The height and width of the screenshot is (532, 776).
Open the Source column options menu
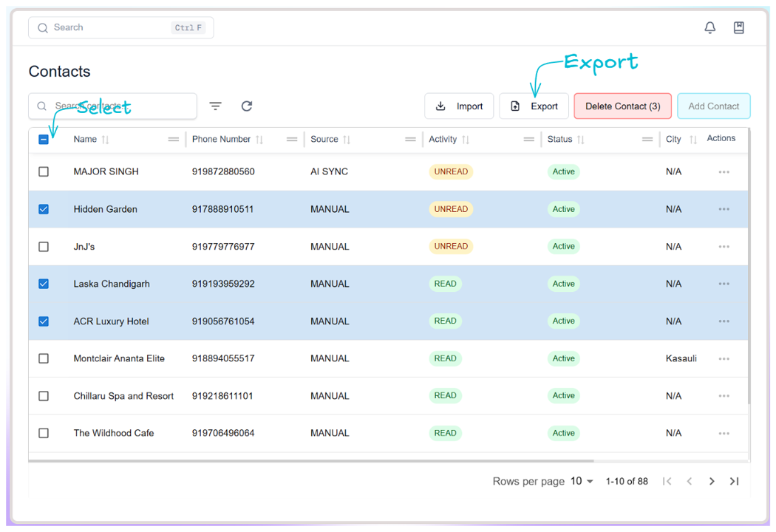[411, 139]
